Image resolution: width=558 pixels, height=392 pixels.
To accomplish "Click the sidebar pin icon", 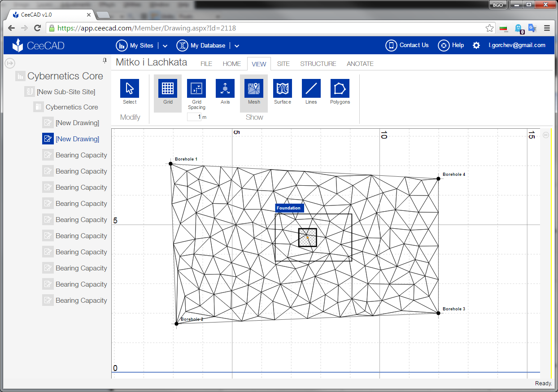I will coord(105,61).
